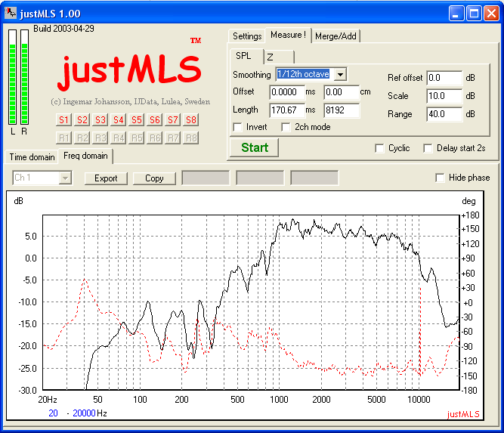Click the Ref offset field
This screenshot has height=433, width=504.
coord(444,78)
